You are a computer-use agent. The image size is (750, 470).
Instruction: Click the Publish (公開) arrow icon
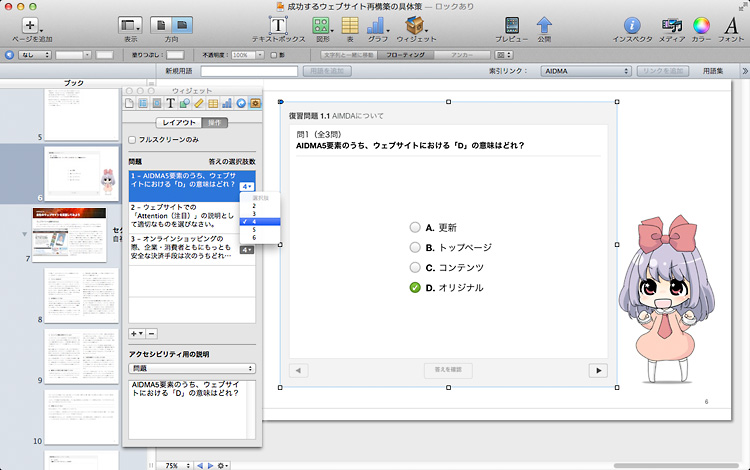click(544, 25)
